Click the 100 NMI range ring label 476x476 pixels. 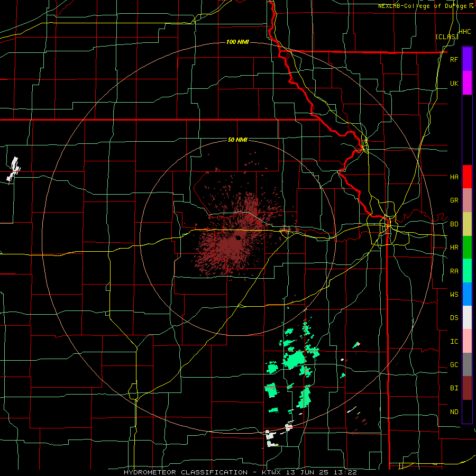pyautogui.click(x=237, y=42)
